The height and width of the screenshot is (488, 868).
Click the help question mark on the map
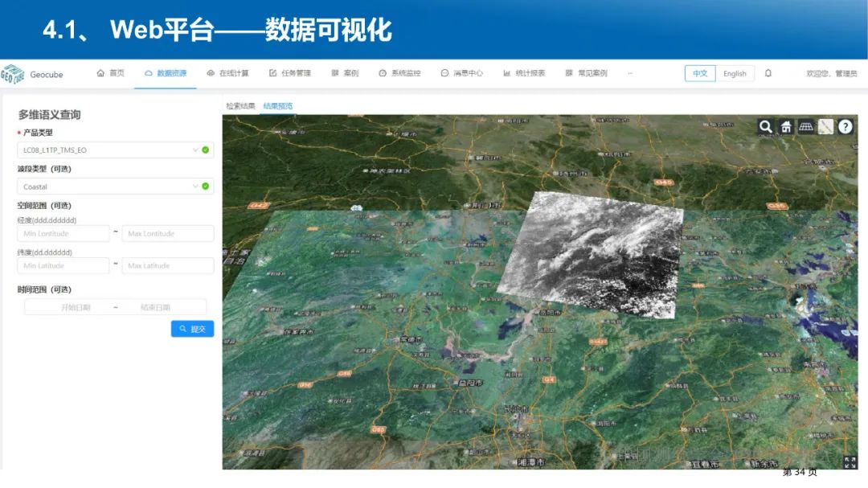point(845,126)
